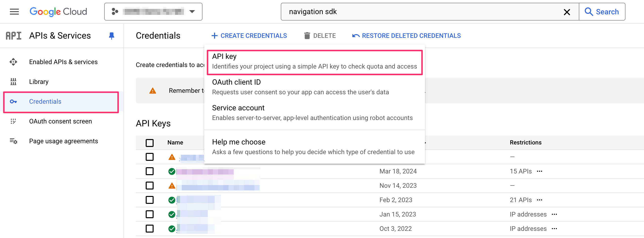Viewport: 644px width, 238px height.
Task: Open the overflow menu for the 15 APIs key
Action: (540, 171)
